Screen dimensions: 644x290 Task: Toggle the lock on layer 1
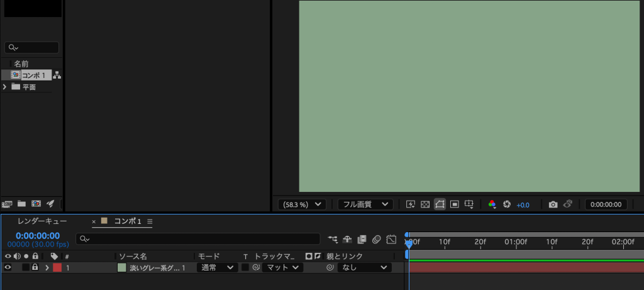[35, 267]
